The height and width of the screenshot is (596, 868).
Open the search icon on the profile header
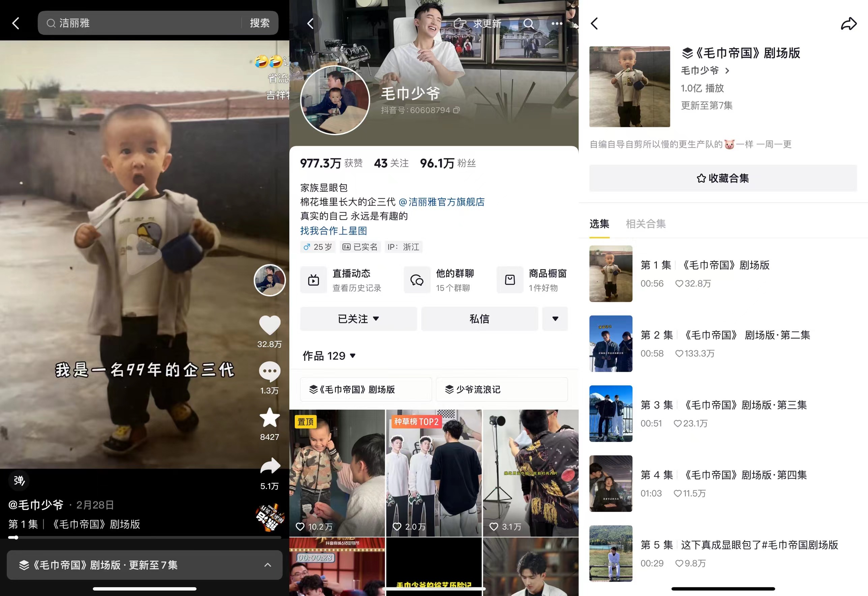tap(528, 24)
